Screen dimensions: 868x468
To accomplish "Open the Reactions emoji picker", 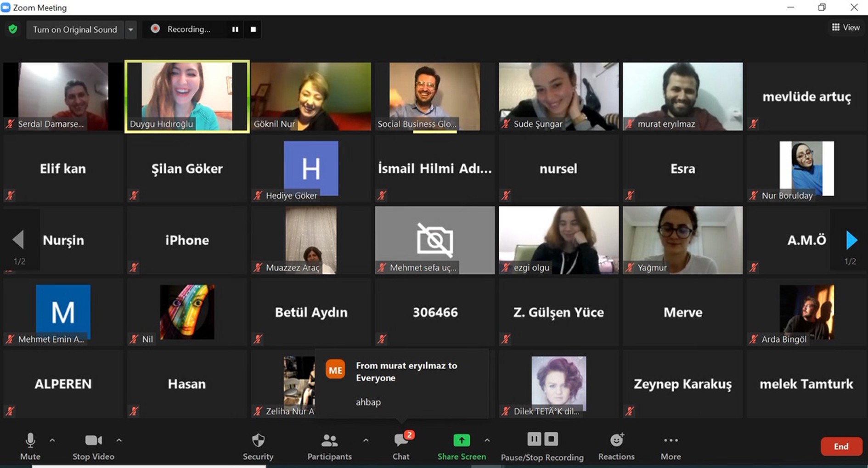I will [x=616, y=446].
